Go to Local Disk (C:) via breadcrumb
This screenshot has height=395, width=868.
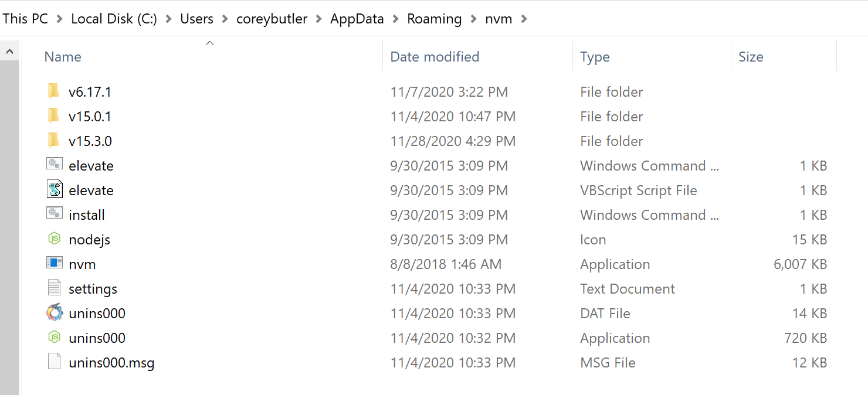tap(113, 18)
